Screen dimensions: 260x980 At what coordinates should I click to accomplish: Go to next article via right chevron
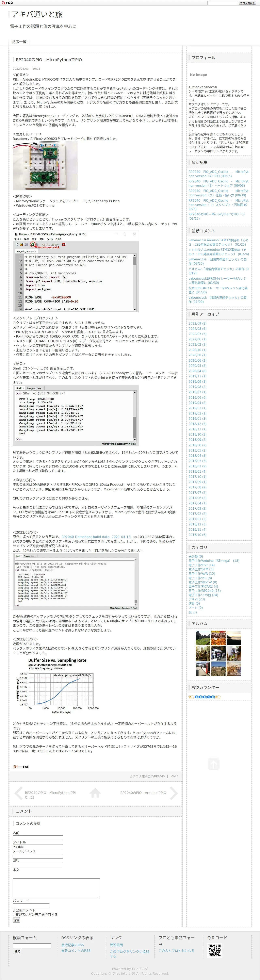(174, 793)
